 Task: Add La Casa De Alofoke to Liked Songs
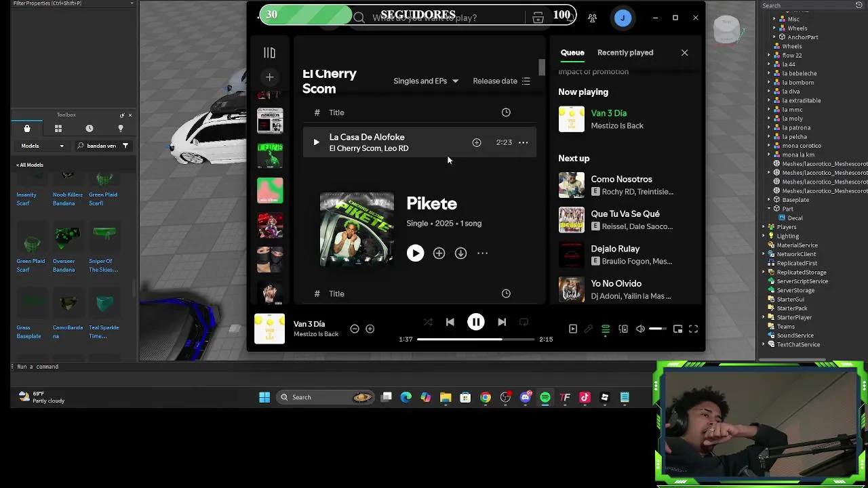(477, 142)
